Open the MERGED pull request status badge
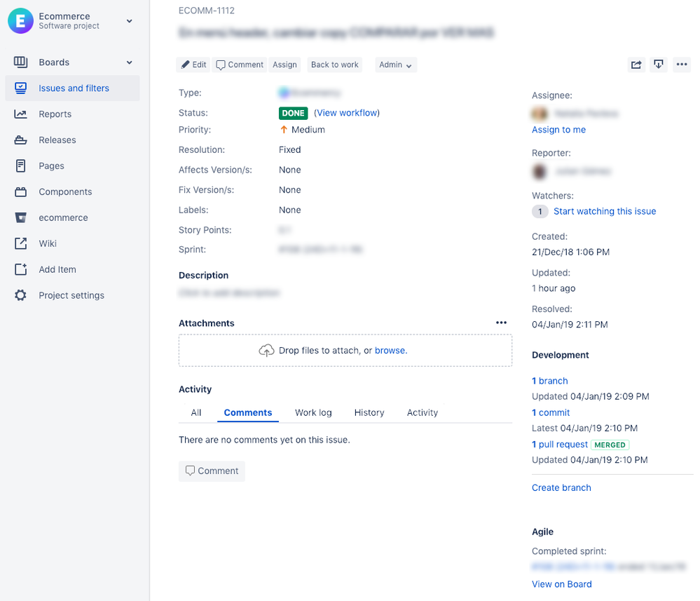700x601 pixels. [x=610, y=444]
